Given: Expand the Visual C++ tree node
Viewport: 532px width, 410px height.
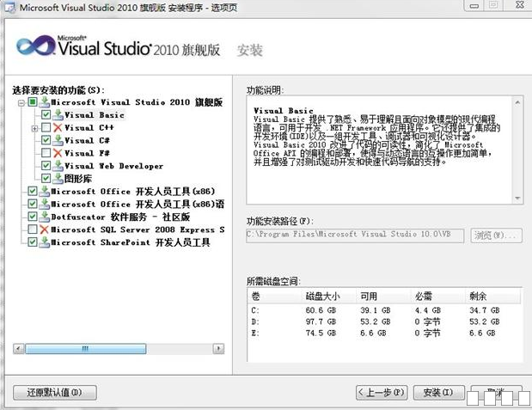Looking at the screenshot, I should pyautogui.click(x=35, y=128).
